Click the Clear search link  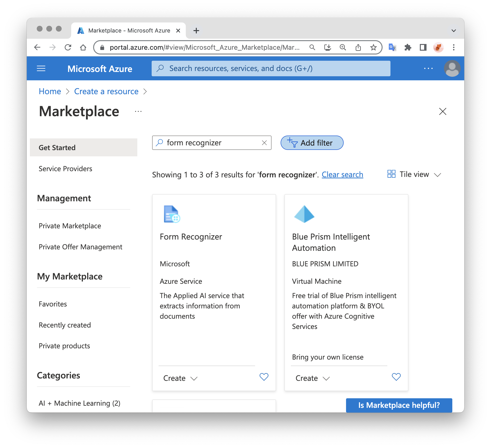(x=342, y=175)
